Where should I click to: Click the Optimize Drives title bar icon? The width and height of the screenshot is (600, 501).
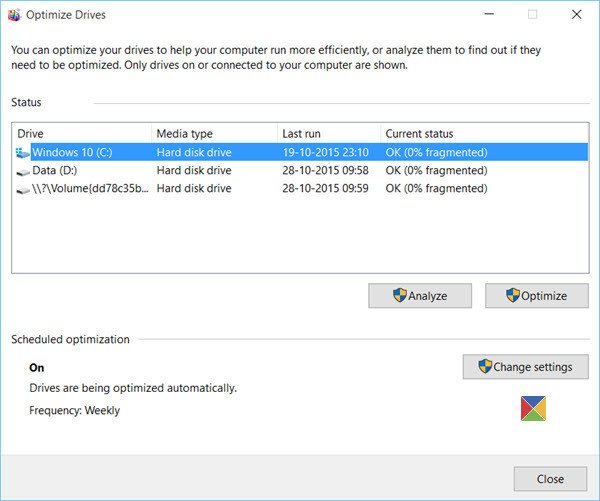[x=14, y=15]
